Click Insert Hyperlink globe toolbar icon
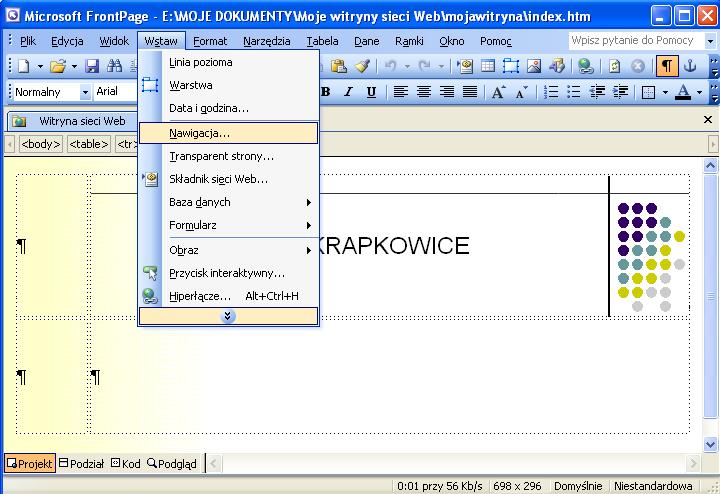This screenshot has height=494, width=720. (585, 67)
